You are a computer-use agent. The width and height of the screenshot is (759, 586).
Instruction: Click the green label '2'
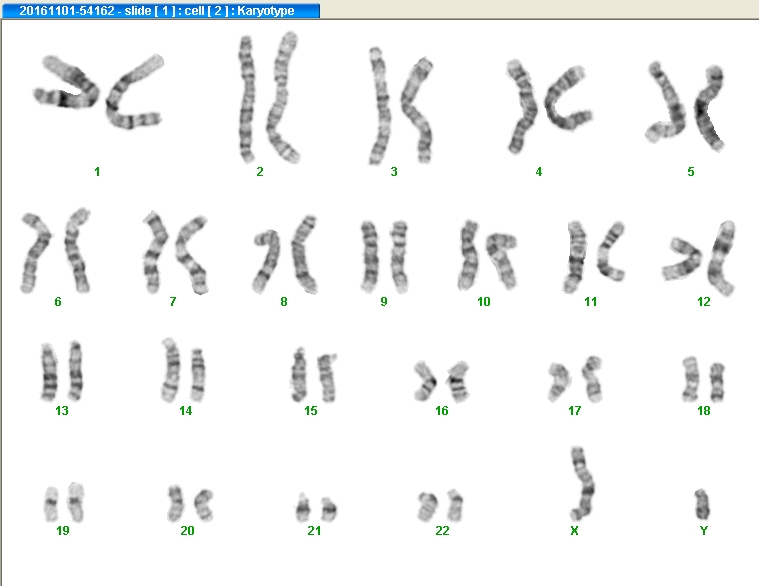[260, 172]
